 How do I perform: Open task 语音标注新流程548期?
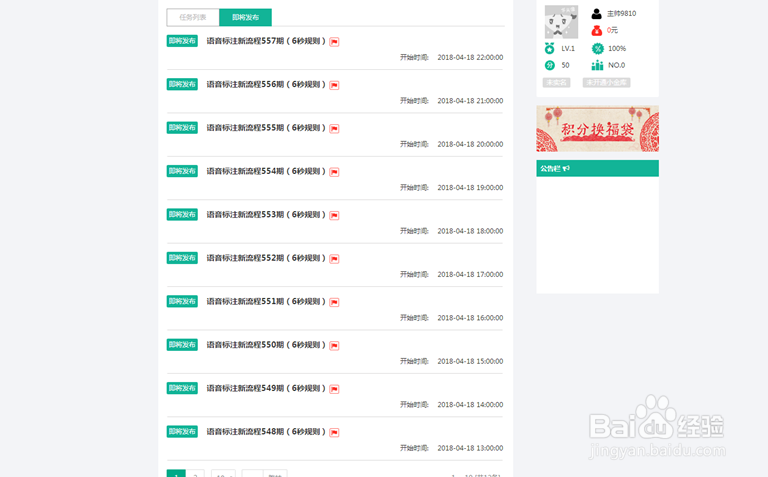point(266,431)
